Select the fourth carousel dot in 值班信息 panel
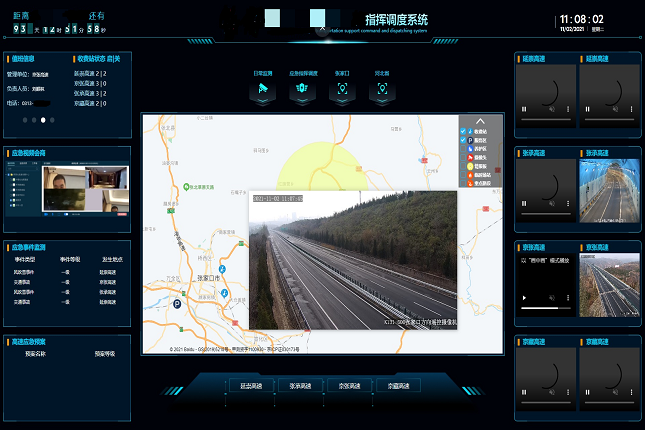 point(52,120)
